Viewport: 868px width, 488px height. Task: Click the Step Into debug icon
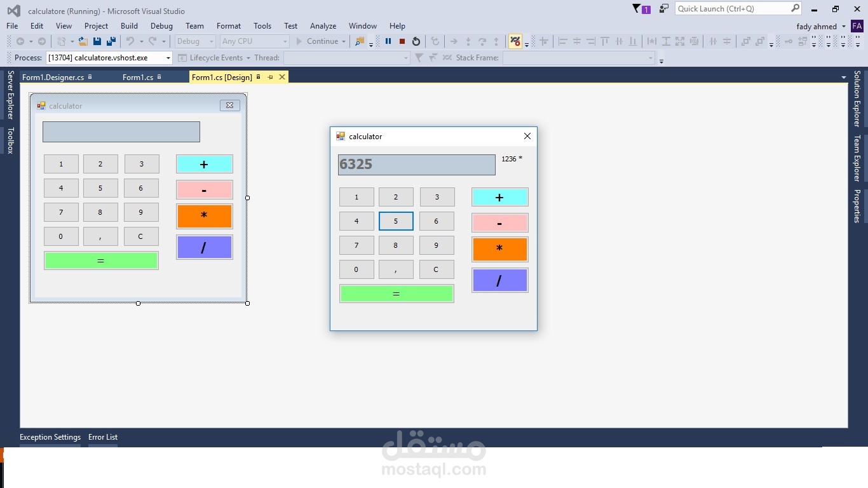pyautogui.click(x=468, y=41)
